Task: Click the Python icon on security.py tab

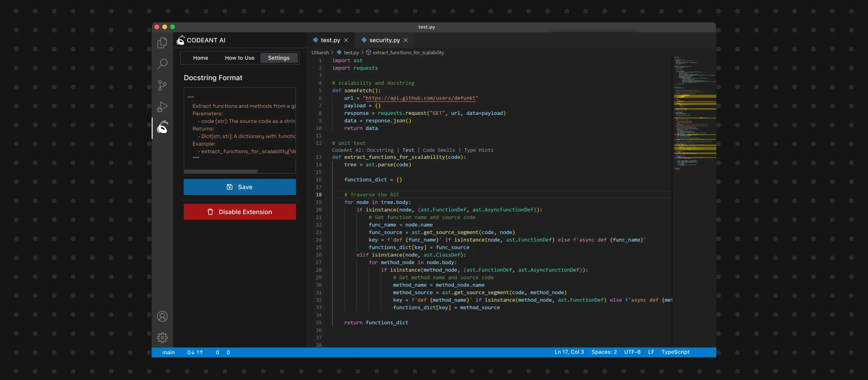Action: pos(364,40)
